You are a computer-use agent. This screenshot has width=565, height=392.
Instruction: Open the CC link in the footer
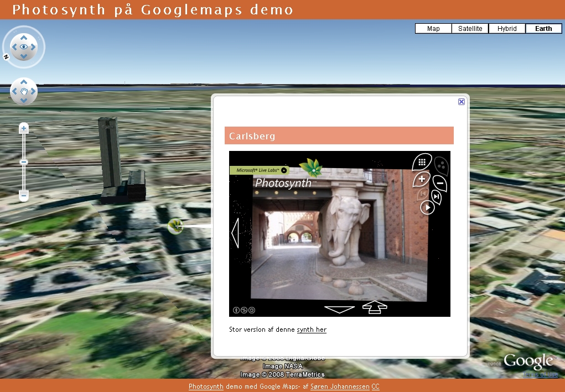tap(375, 386)
